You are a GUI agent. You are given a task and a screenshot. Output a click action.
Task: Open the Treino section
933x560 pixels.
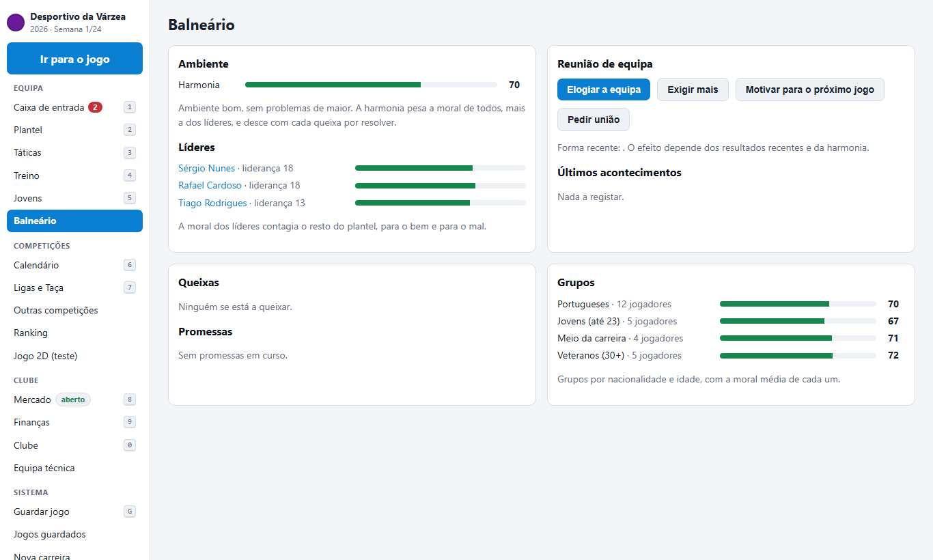click(x=74, y=176)
